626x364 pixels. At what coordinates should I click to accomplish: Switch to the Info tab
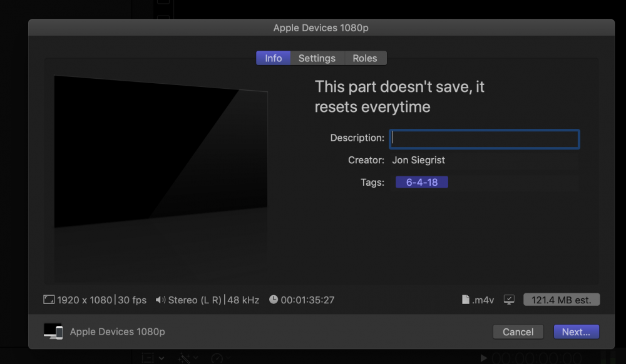274,58
